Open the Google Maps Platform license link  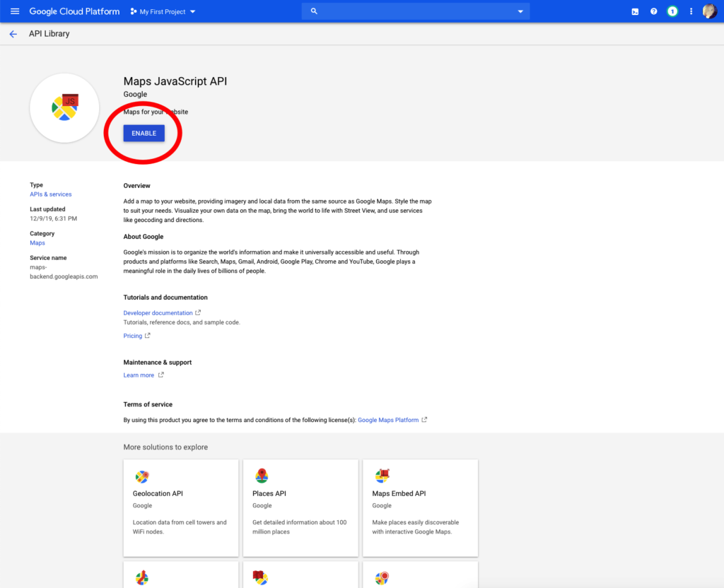(388, 420)
